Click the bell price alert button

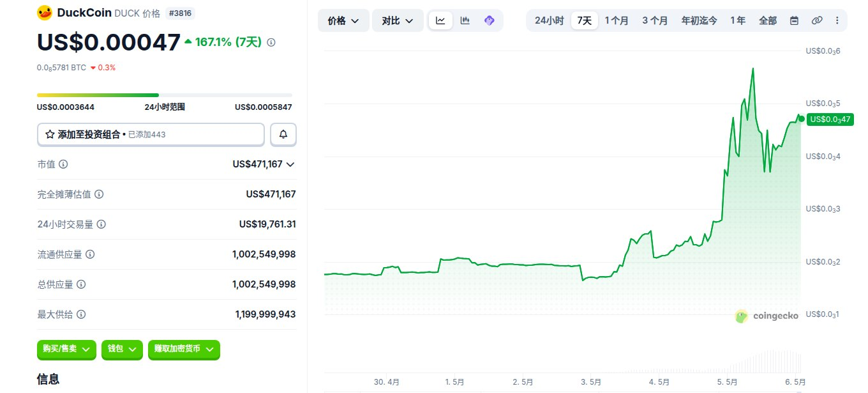(x=283, y=134)
